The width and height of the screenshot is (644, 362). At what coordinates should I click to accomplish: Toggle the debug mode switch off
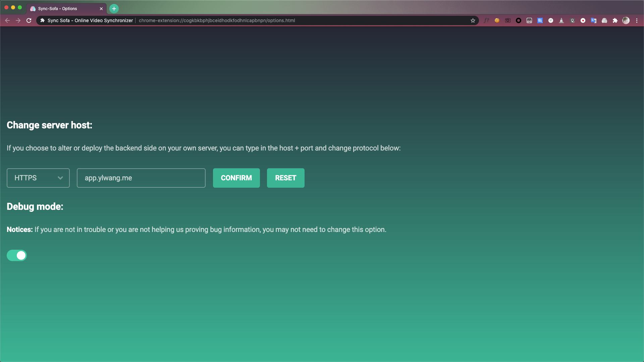click(x=16, y=255)
